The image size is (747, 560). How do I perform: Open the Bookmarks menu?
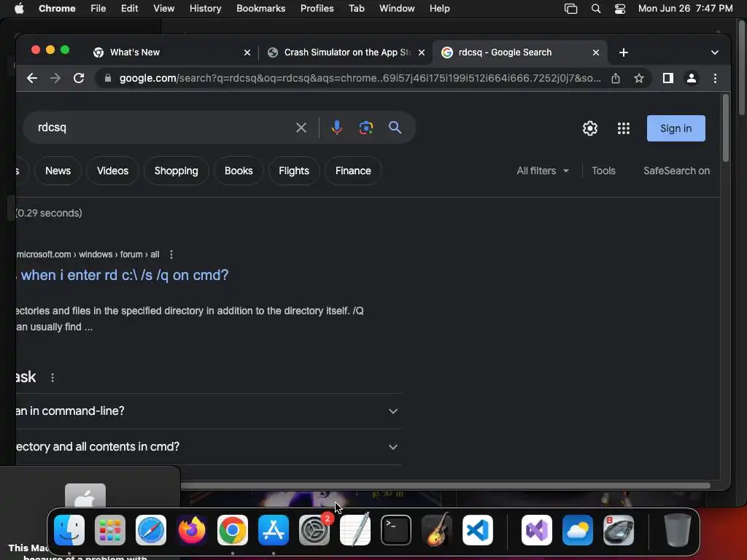tap(260, 9)
